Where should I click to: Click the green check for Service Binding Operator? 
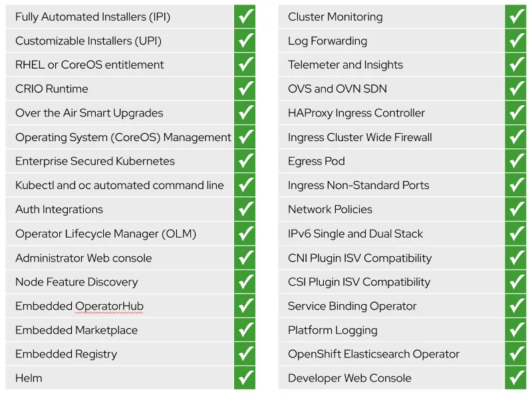click(515, 306)
